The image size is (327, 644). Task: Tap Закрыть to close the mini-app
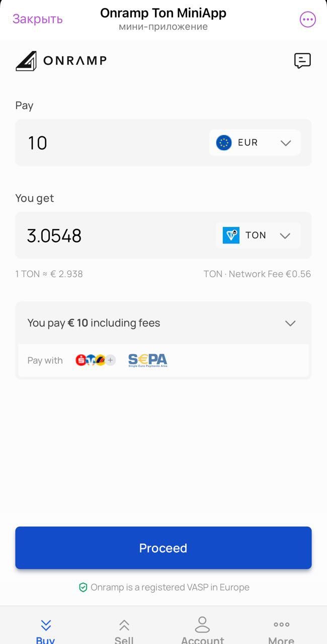pyautogui.click(x=37, y=19)
